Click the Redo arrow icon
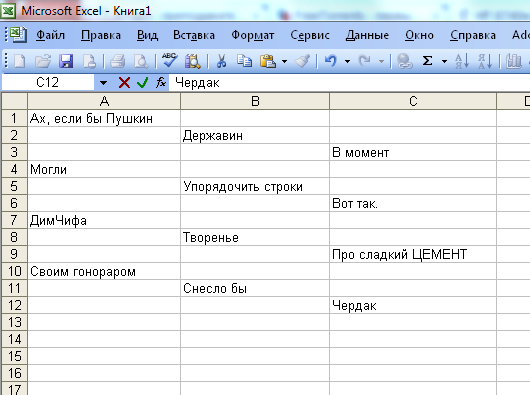Image resolution: width=530 pixels, height=395 pixels. (x=364, y=61)
